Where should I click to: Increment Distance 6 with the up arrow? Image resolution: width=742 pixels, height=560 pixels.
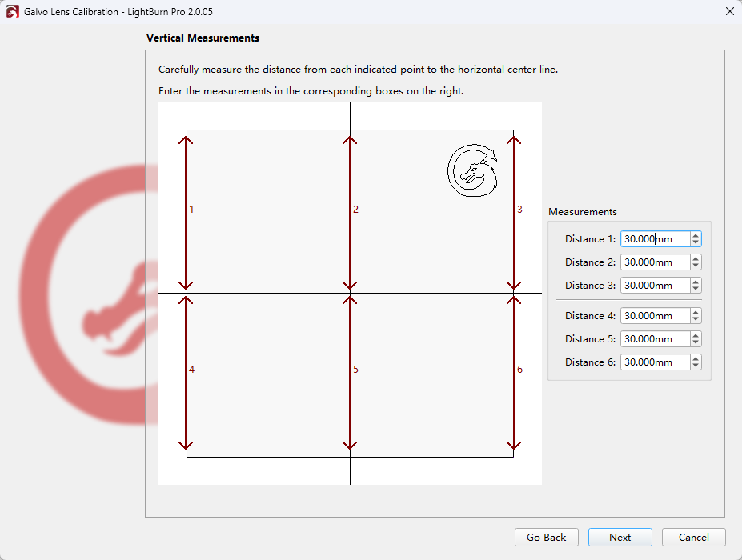[696, 358]
